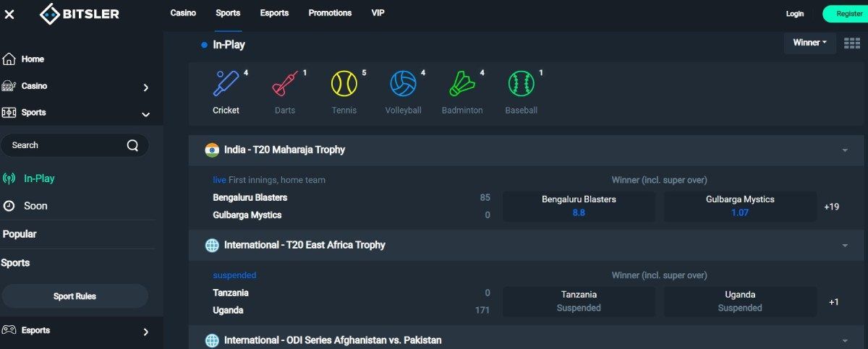Show the +19 additional markets

point(831,207)
